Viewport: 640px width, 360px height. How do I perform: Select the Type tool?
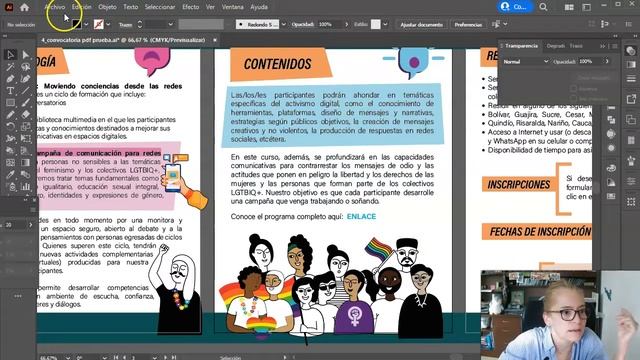tap(10, 90)
